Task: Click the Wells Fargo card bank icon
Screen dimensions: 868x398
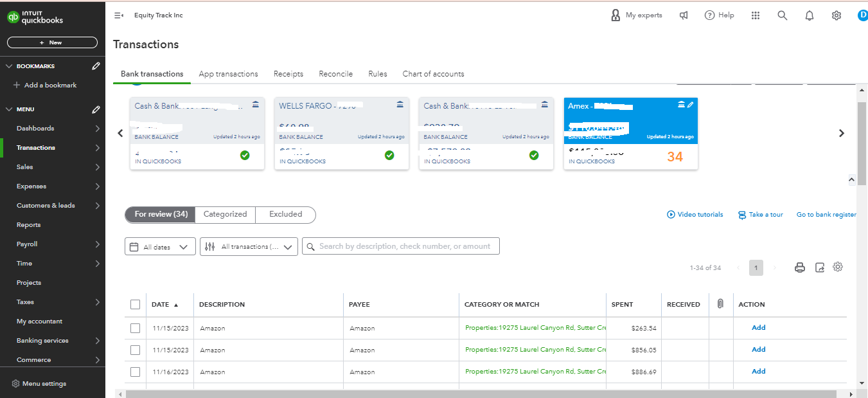Action: 400,105
